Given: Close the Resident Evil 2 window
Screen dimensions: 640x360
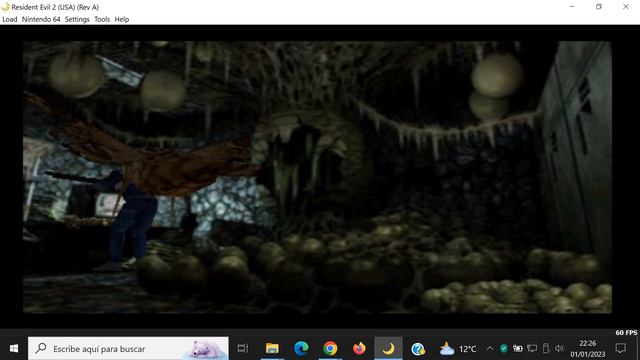Looking at the screenshot, I should tap(626, 7).
